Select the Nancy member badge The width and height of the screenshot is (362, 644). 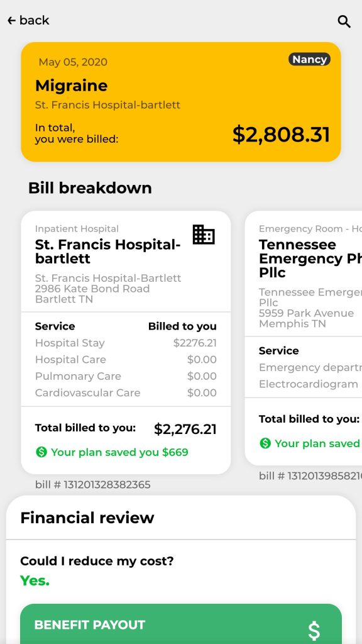coord(309,59)
